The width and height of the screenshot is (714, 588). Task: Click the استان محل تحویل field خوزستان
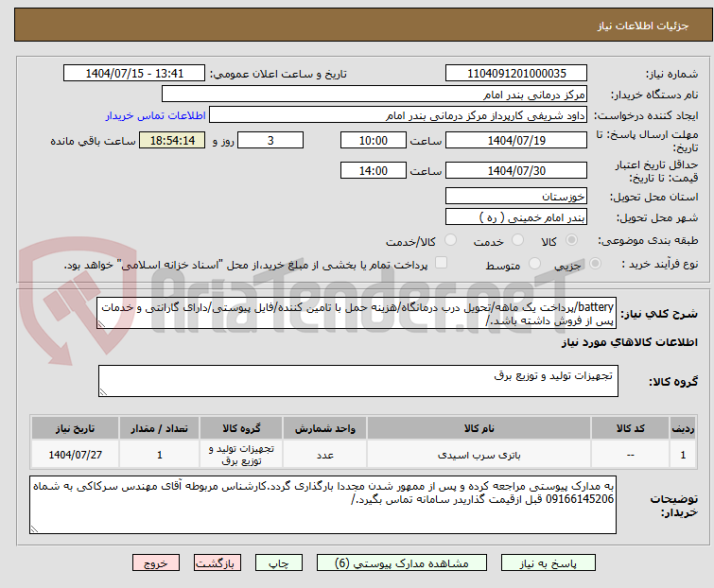[516, 196]
